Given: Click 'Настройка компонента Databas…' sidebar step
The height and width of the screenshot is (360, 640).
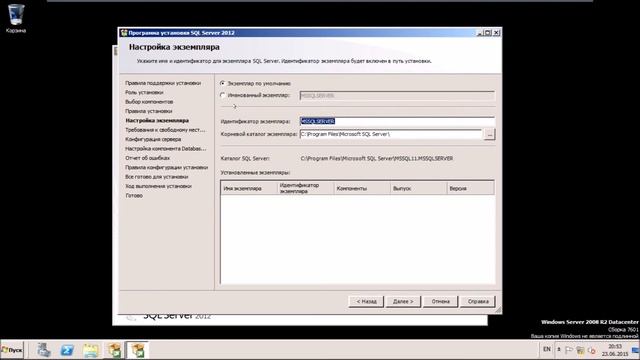Looking at the screenshot, I should [x=166, y=149].
